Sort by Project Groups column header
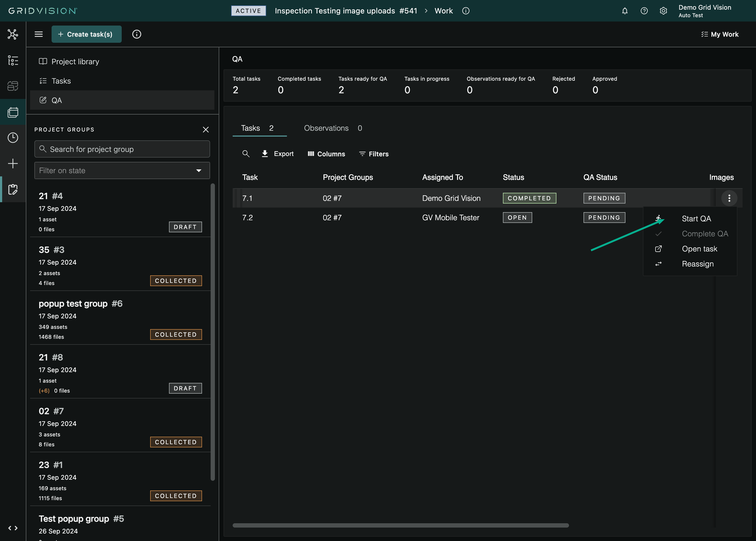Viewport: 756px width, 541px height. 348,177
